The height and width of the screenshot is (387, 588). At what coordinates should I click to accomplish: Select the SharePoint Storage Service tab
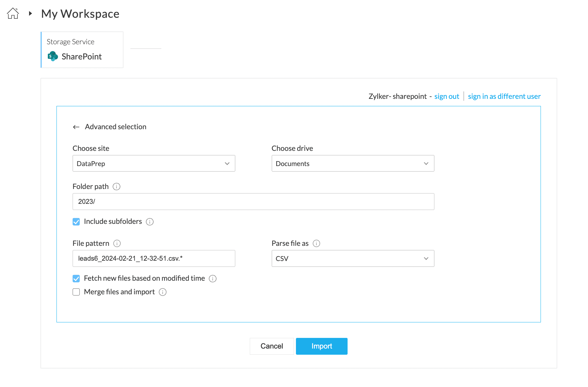pyautogui.click(x=82, y=50)
